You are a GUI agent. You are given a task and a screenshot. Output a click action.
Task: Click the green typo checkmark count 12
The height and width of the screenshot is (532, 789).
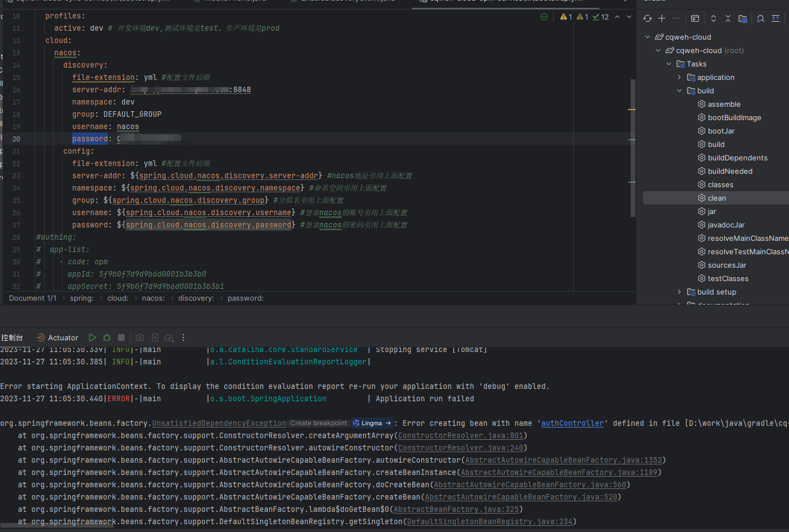(601, 17)
